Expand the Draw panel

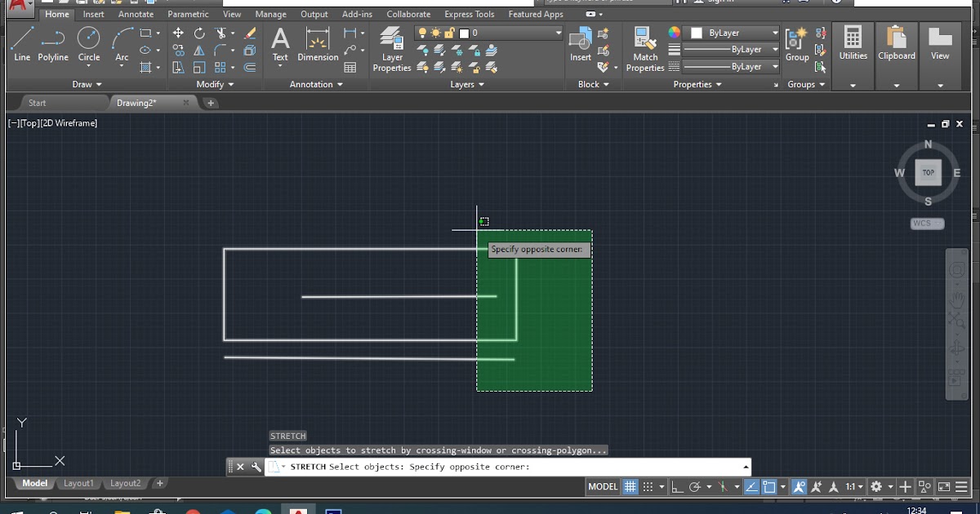pos(87,84)
